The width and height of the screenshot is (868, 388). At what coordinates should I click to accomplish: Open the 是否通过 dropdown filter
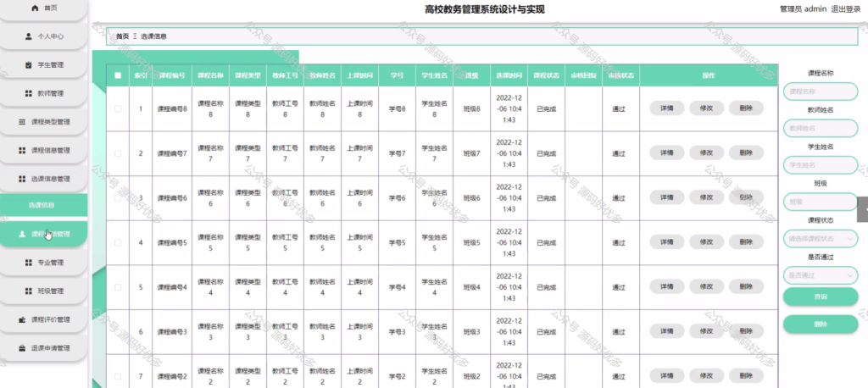821,275
